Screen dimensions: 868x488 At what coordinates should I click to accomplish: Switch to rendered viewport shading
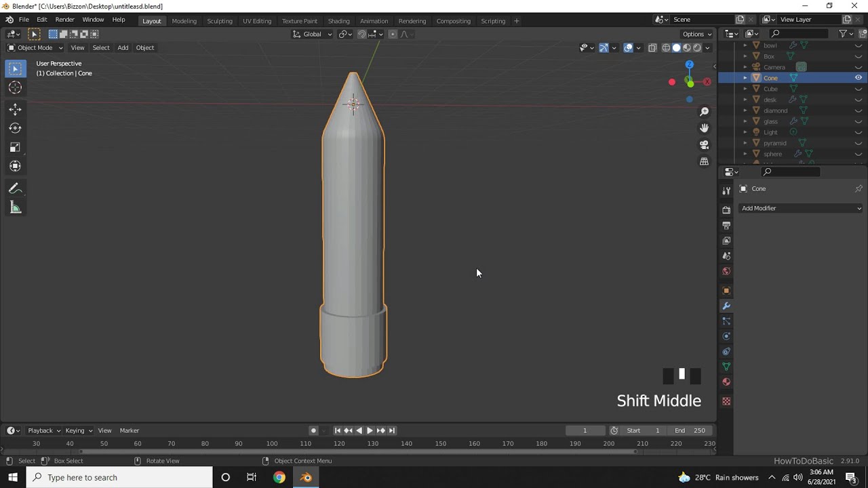[697, 47]
